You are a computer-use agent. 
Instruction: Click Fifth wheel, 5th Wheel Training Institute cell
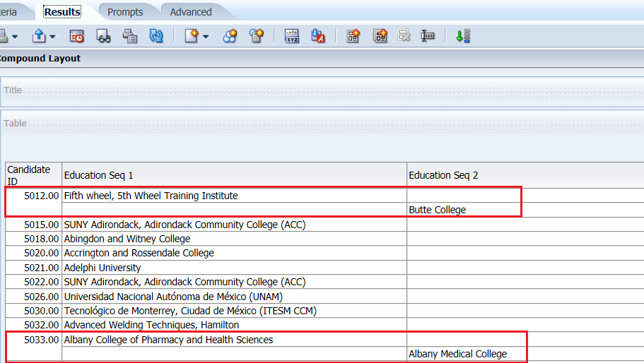(234, 196)
